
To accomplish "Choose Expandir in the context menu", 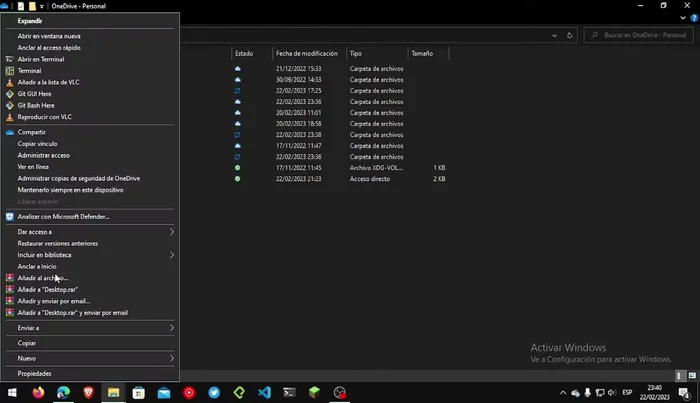I will tap(90, 21).
